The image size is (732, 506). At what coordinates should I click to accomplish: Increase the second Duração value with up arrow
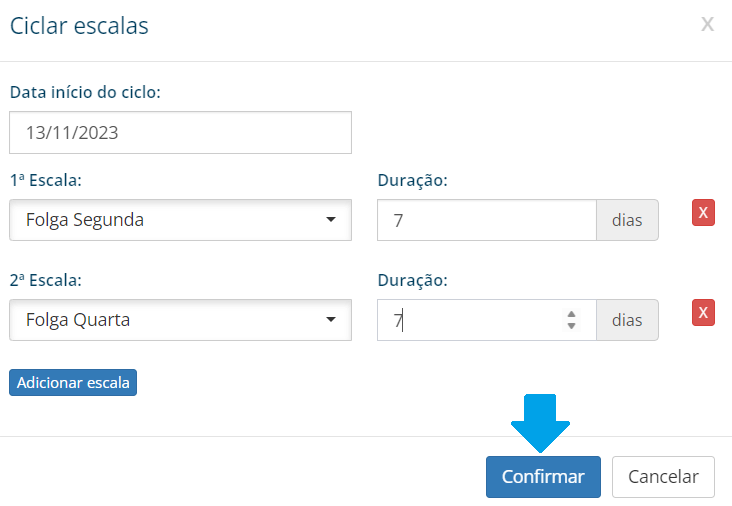[x=571, y=314]
